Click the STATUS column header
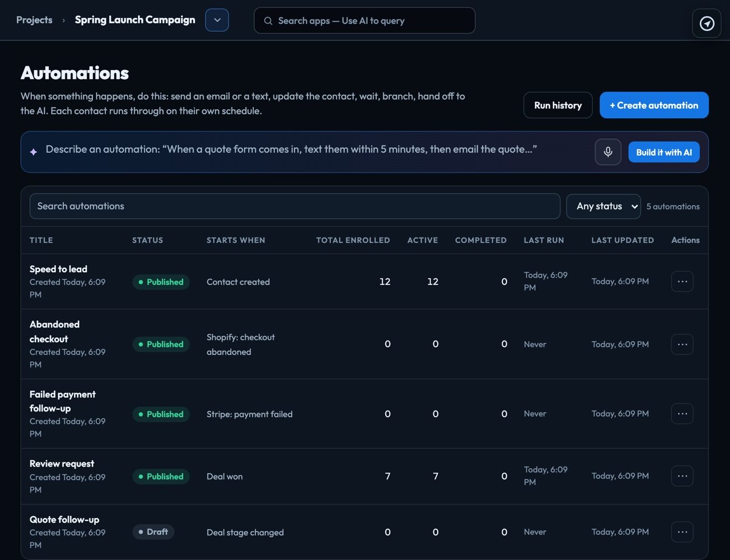This screenshot has width=730, height=560. tap(148, 240)
